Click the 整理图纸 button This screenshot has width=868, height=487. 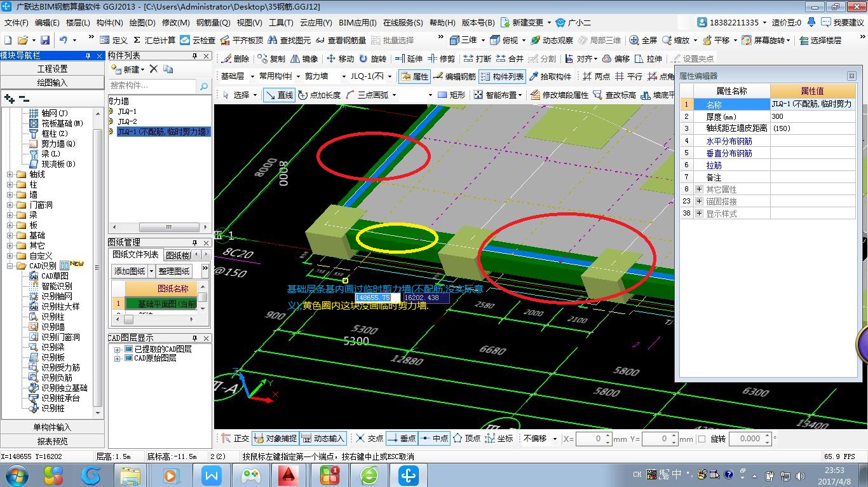(x=174, y=271)
